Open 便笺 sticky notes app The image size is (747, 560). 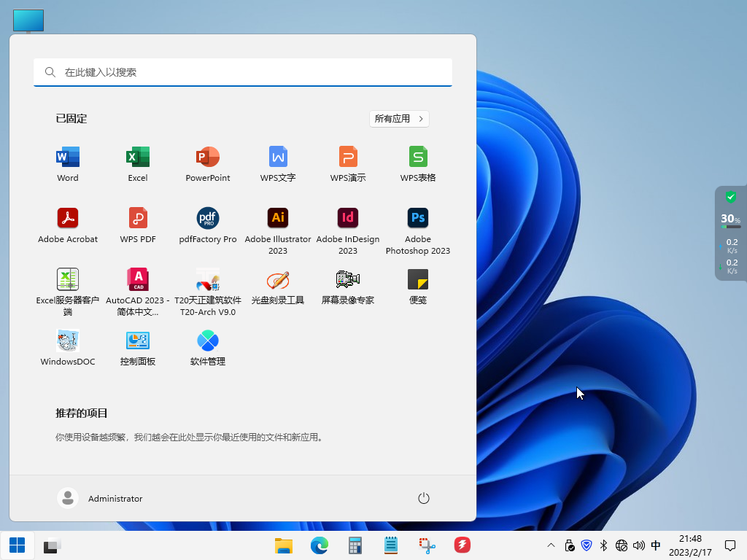point(418,287)
